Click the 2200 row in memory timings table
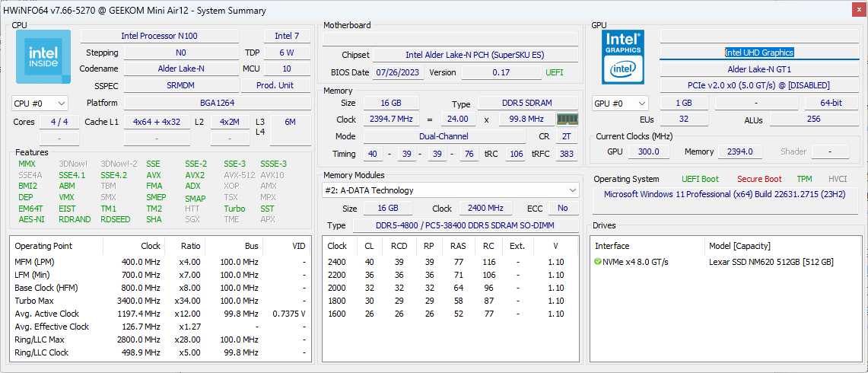The height and width of the screenshot is (373, 868). (450, 274)
